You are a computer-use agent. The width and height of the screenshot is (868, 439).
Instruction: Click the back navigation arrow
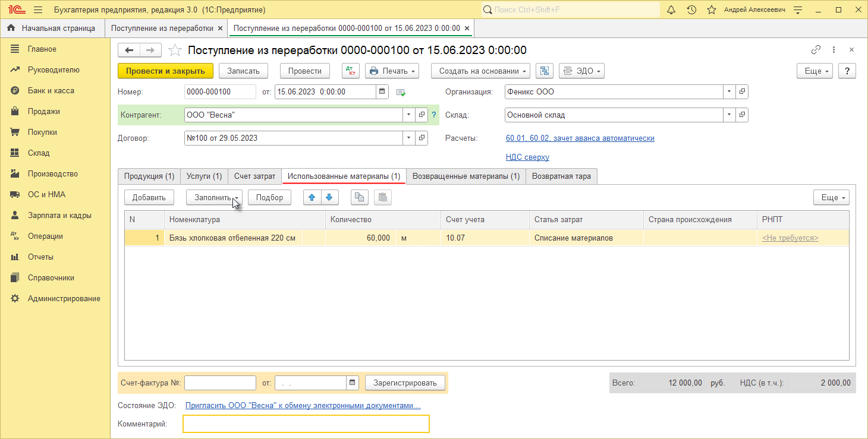[129, 50]
